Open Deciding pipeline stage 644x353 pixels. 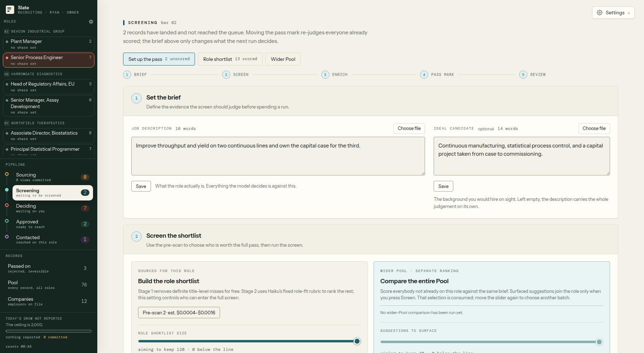point(53,208)
